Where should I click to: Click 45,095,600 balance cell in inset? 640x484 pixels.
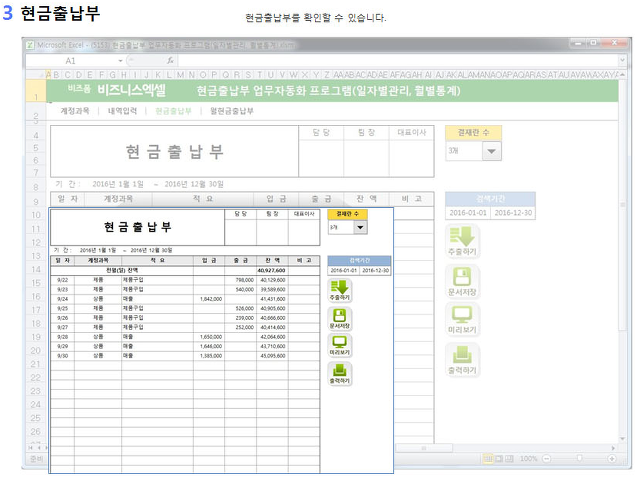pyautogui.click(x=272, y=356)
